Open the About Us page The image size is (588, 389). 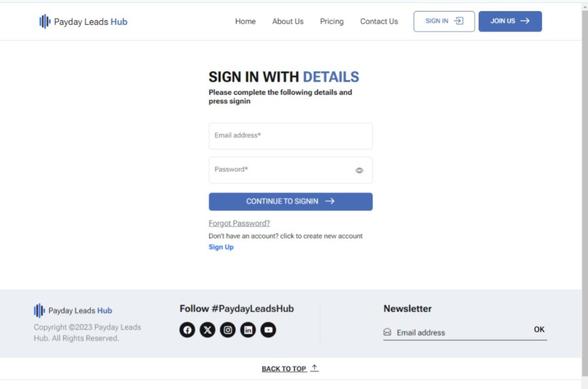tap(288, 22)
